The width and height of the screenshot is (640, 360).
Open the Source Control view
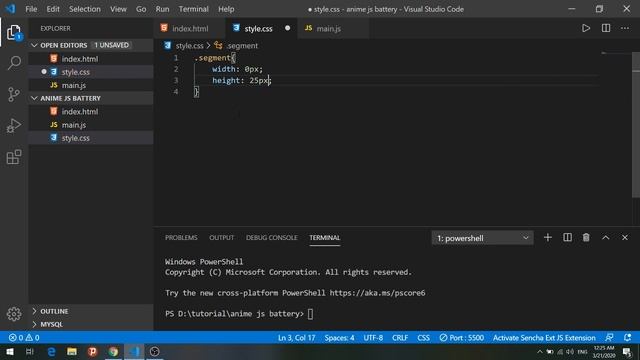click(14, 94)
